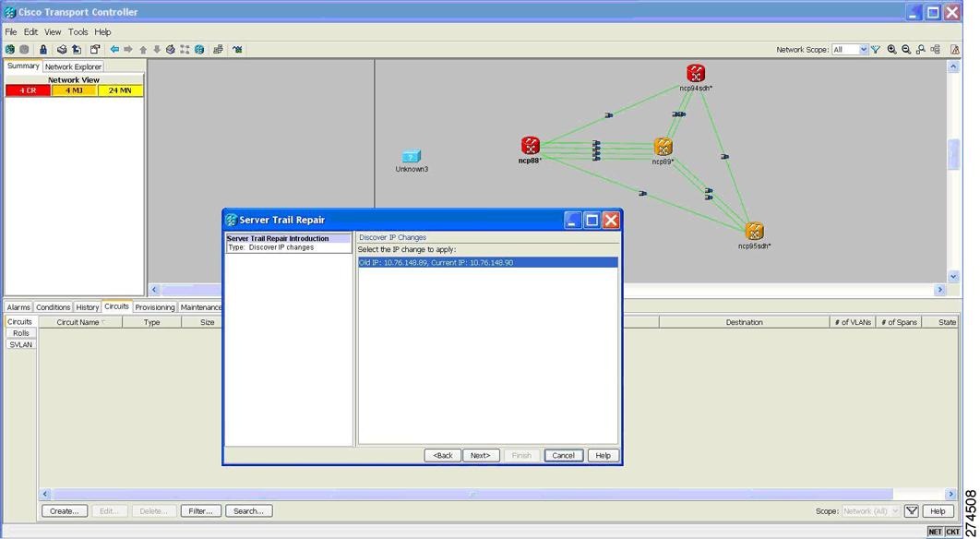Click the zoom in magnifier icon

(892, 50)
